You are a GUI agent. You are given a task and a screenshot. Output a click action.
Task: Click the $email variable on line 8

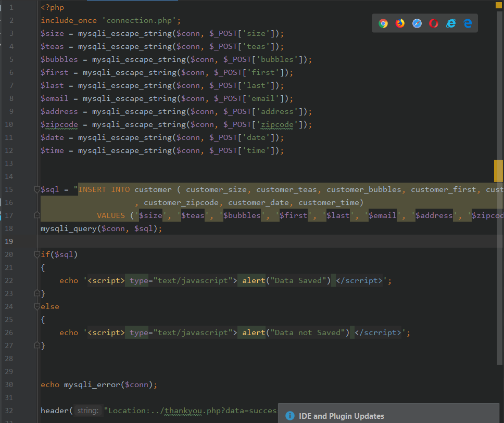coord(55,99)
